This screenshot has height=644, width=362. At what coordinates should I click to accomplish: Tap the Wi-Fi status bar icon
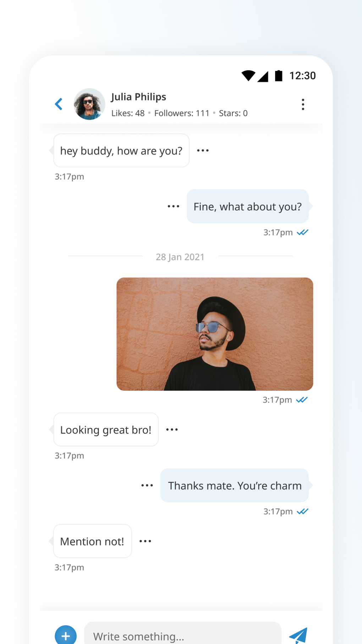(248, 76)
